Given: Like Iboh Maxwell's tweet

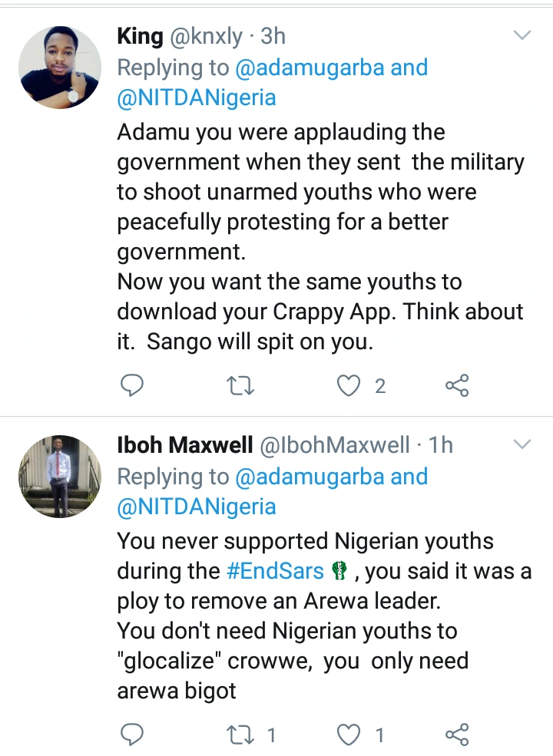Looking at the screenshot, I should coord(349,735).
